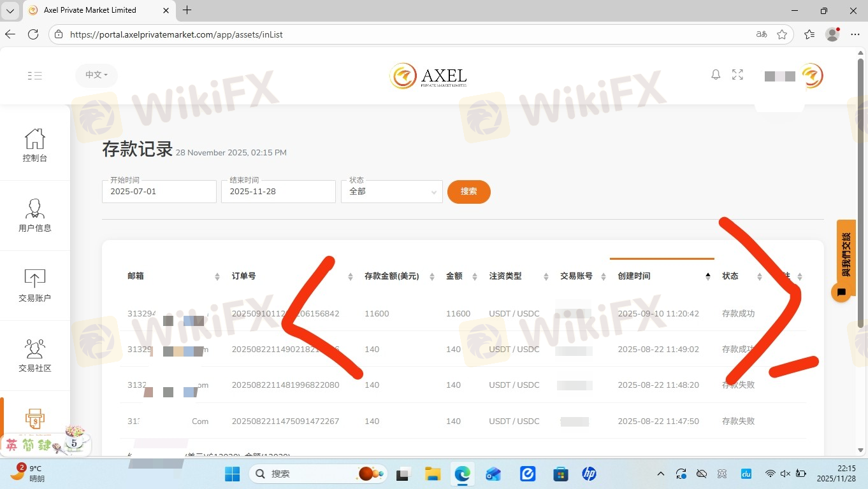
Task: Open Windows Start menu
Action: tap(232, 474)
